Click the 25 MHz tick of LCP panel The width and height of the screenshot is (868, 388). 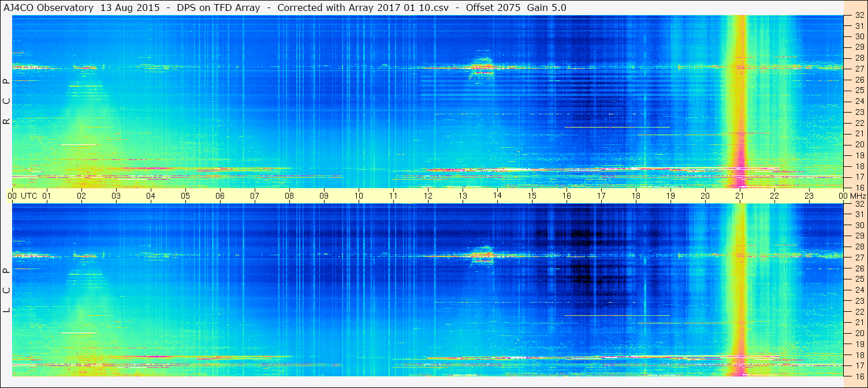click(859, 279)
